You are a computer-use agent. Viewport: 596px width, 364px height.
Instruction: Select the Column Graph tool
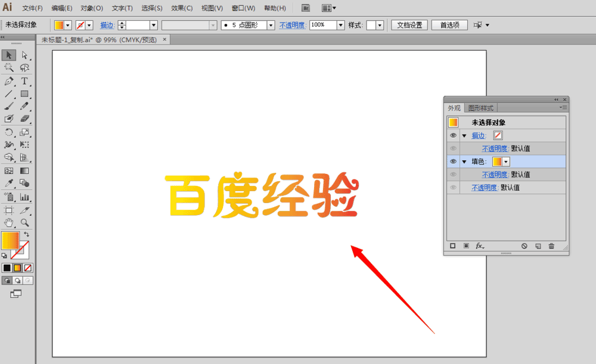(24, 197)
